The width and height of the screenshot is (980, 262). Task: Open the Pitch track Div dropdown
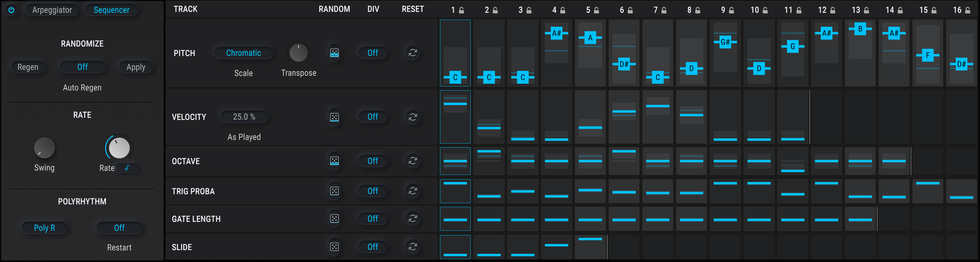[x=373, y=53]
